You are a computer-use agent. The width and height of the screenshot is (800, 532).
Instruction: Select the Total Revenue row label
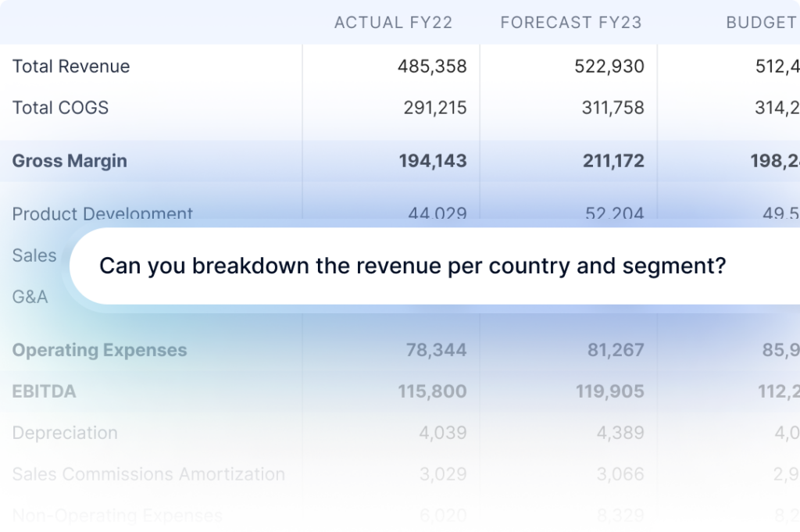(x=71, y=66)
